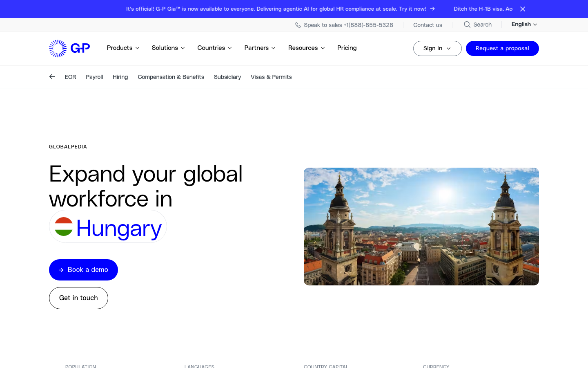Select the EOR sub-navigation tab
The image size is (588, 368).
tap(70, 77)
